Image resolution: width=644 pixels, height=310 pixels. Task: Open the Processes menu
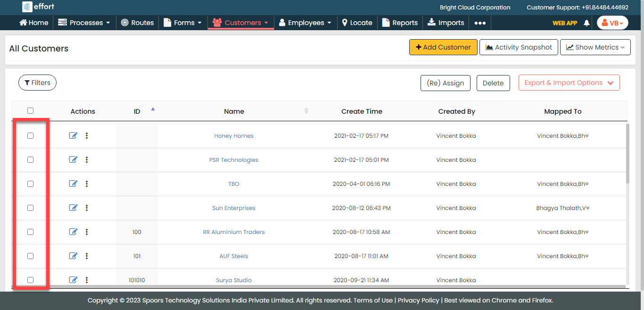84,23
